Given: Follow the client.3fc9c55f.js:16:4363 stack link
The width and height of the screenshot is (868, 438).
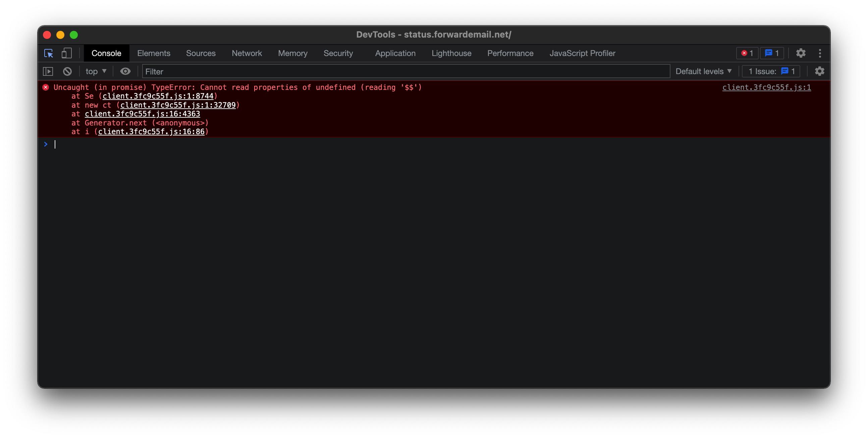Looking at the screenshot, I should pos(142,114).
